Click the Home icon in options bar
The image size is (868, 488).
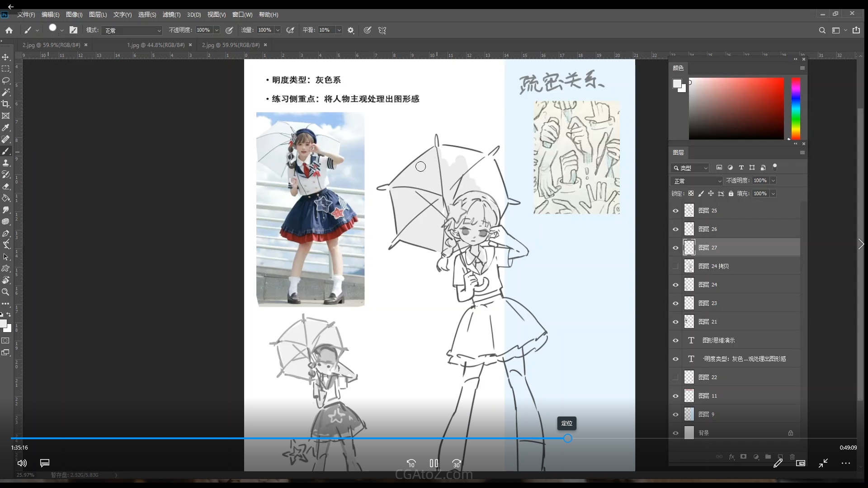click(9, 30)
